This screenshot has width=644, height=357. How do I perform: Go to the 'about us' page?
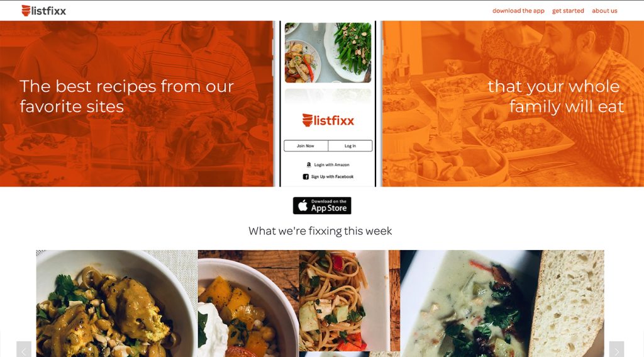[x=604, y=11]
